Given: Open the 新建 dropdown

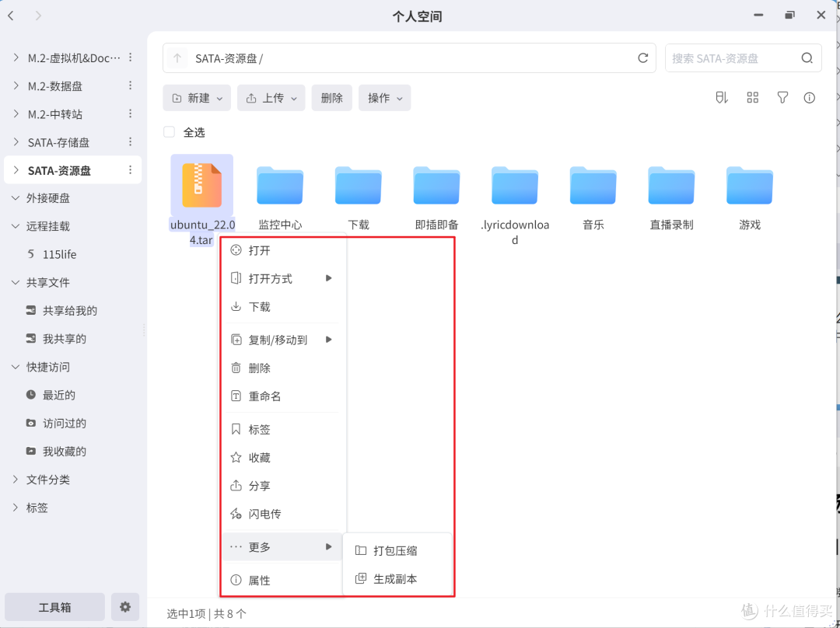Looking at the screenshot, I should click(197, 97).
